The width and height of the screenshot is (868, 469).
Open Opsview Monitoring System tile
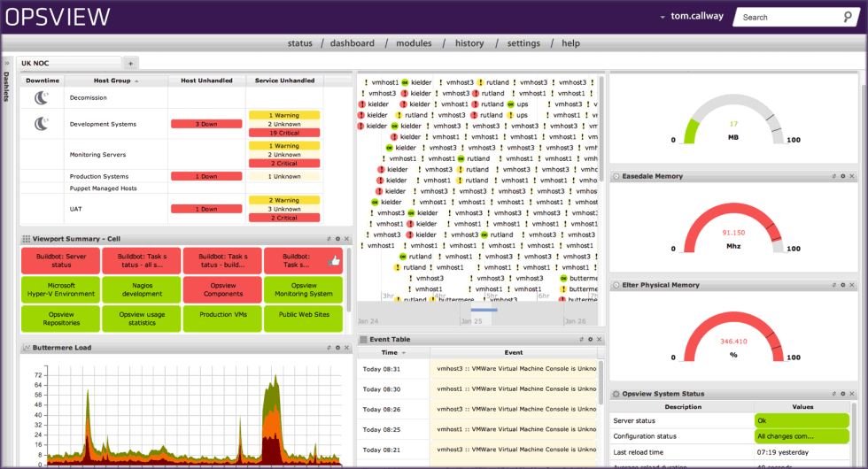pos(303,290)
